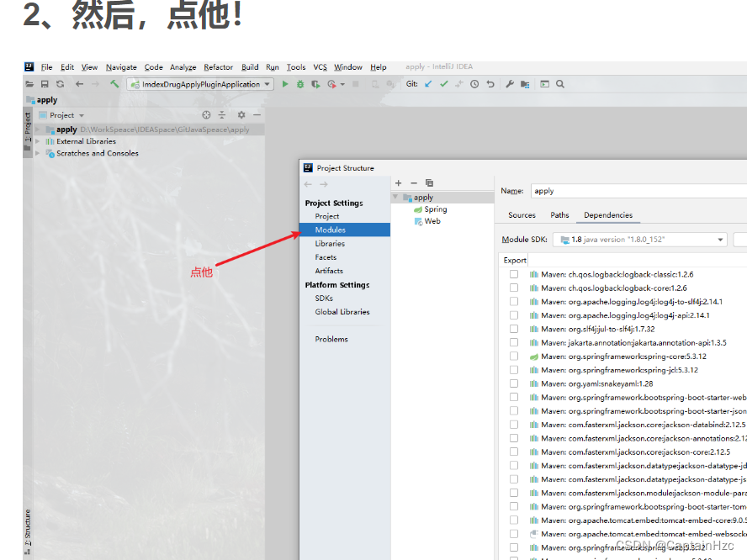Tick export checkbox for jakarta.annotation-api:1.3.5
The image size is (747, 560).
tap(513, 342)
